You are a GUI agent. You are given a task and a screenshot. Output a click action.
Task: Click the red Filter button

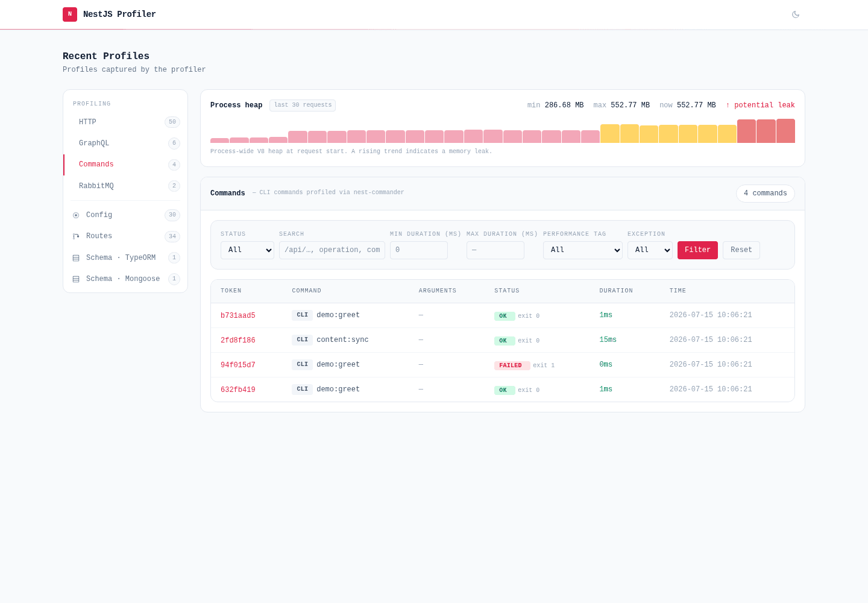click(x=697, y=250)
